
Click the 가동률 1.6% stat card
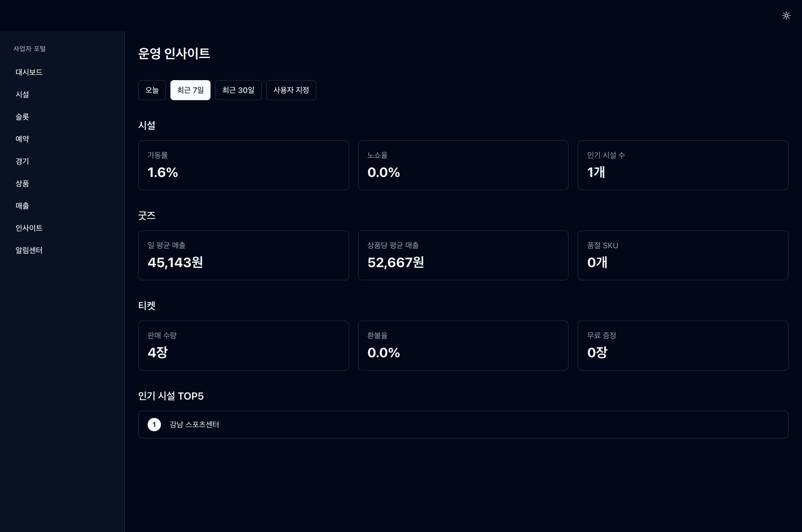(x=243, y=165)
